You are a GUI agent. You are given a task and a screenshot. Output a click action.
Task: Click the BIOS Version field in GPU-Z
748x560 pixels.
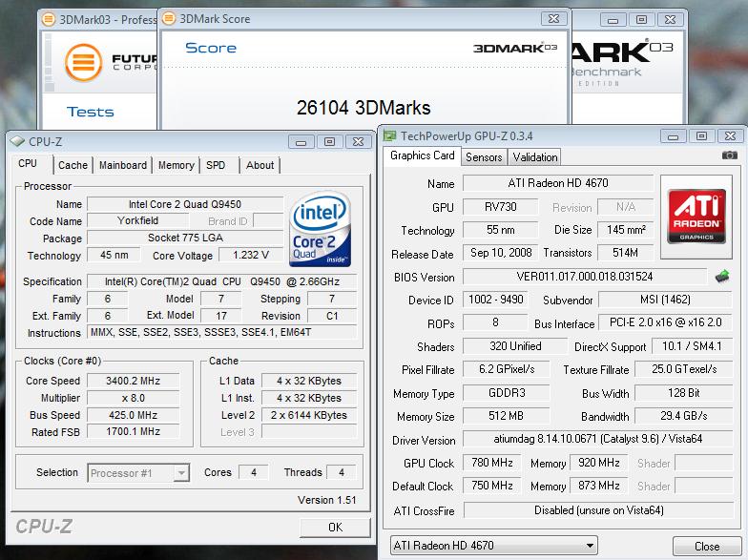584,277
